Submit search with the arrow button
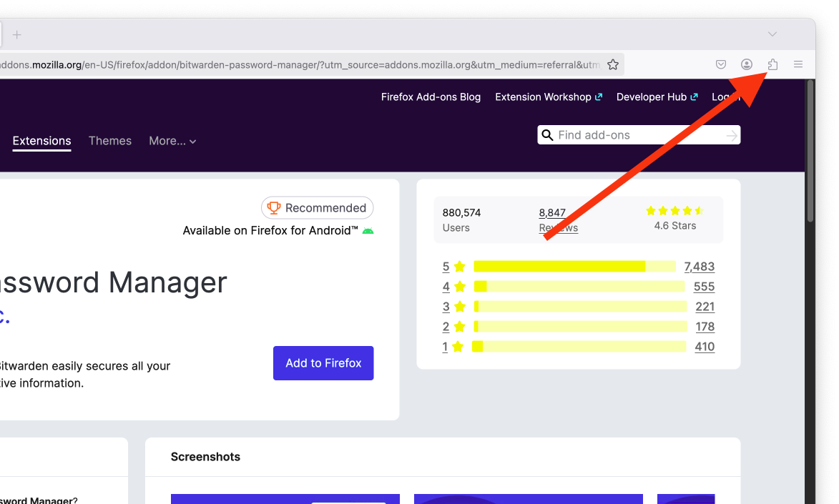The width and height of the screenshot is (839, 504). click(732, 136)
